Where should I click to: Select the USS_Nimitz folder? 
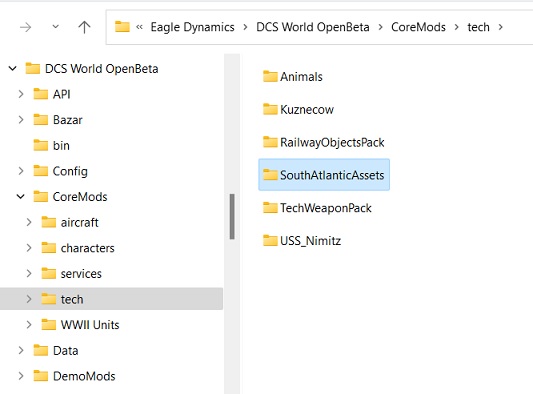[302, 241]
